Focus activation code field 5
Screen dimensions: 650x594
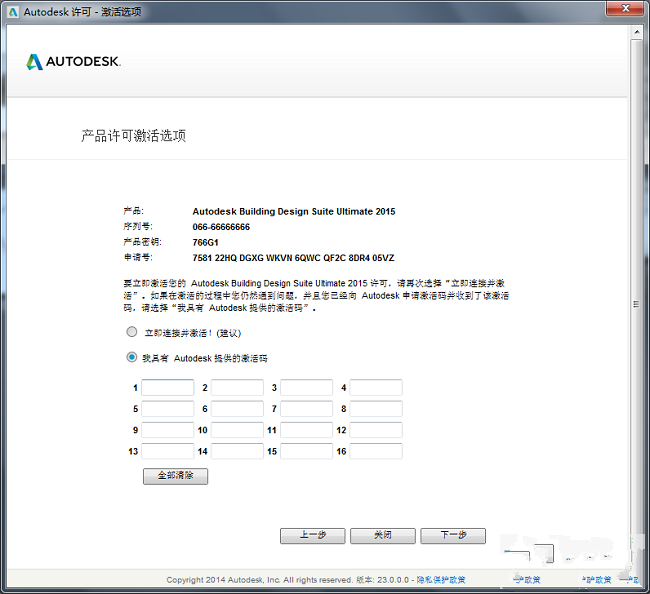[167, 408]
